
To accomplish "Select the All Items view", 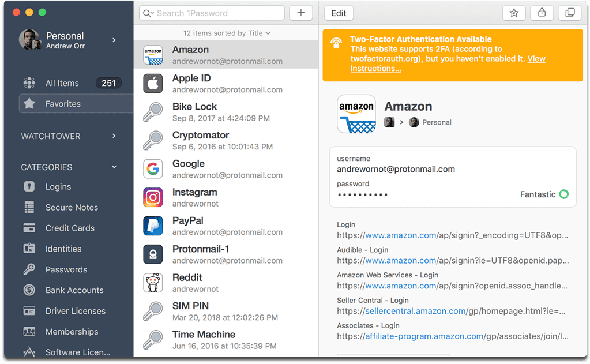I will tap(62, 82).
